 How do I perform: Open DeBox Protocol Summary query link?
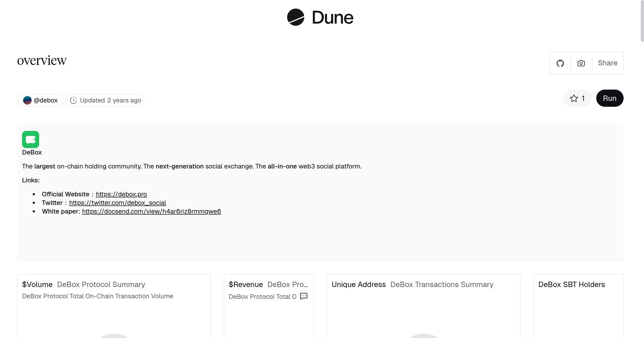(x=101, y=284)
